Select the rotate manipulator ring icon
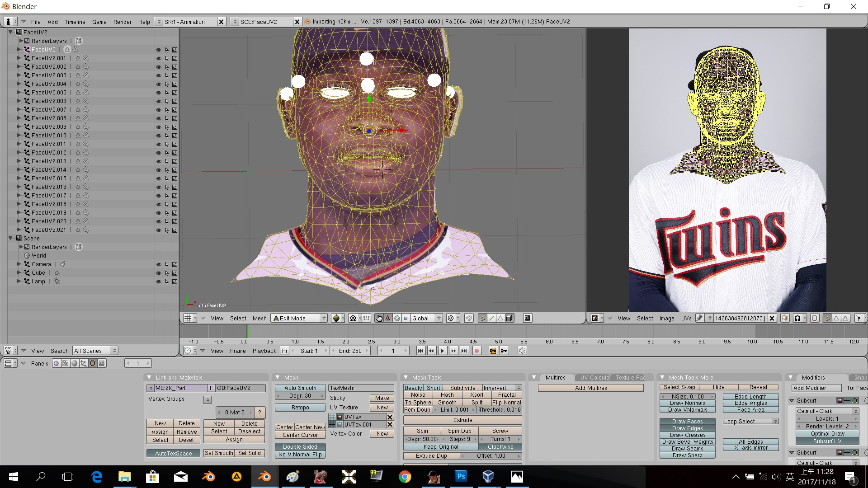Viewport: 868px width, 488px height. pyautogui.click(x=397, y=318)
